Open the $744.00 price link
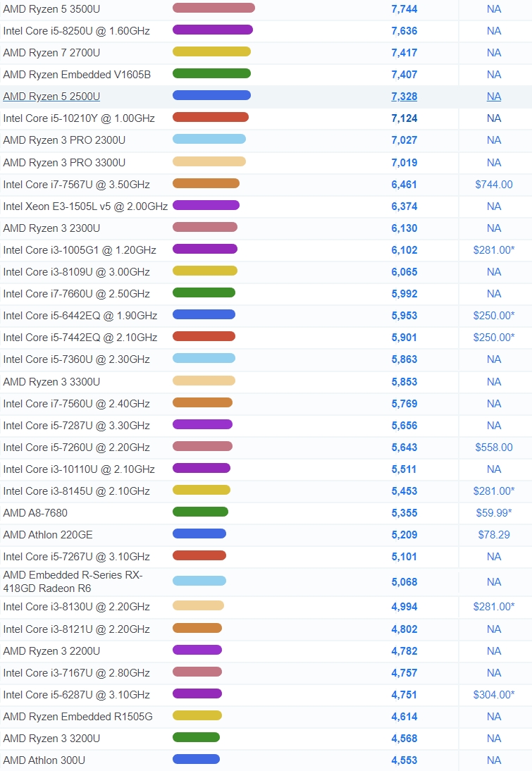 [x=494, y=185]
